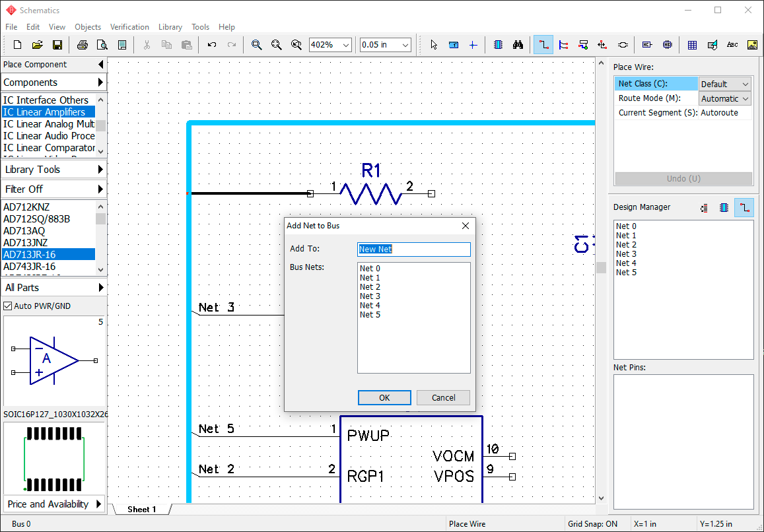The height and width of the screenshot is (532, 764).
Task: Click the HC hierarchy connector icon
Action: (647, 45)
